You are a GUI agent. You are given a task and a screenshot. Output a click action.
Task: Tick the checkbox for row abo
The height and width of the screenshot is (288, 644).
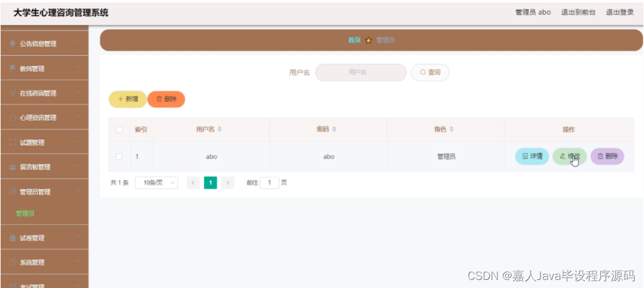point(120,157)
